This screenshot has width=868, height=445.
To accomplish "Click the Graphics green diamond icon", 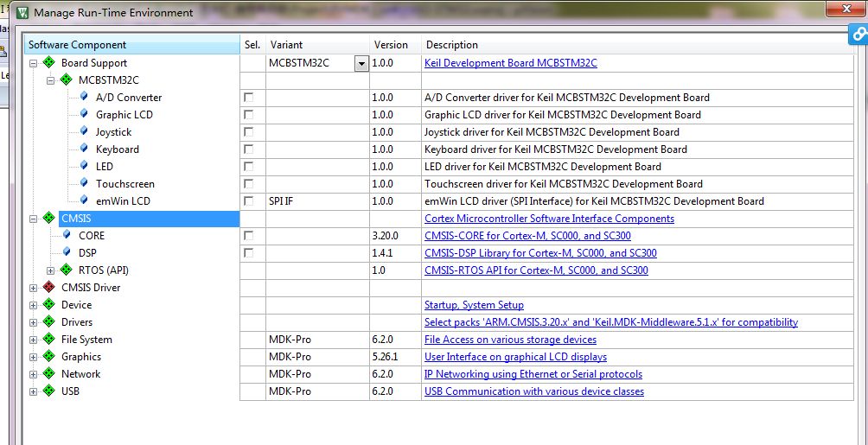I will tap(48, 357).
